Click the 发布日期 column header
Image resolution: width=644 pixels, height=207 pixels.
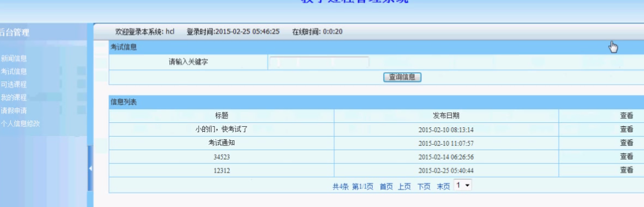(446, 116)
